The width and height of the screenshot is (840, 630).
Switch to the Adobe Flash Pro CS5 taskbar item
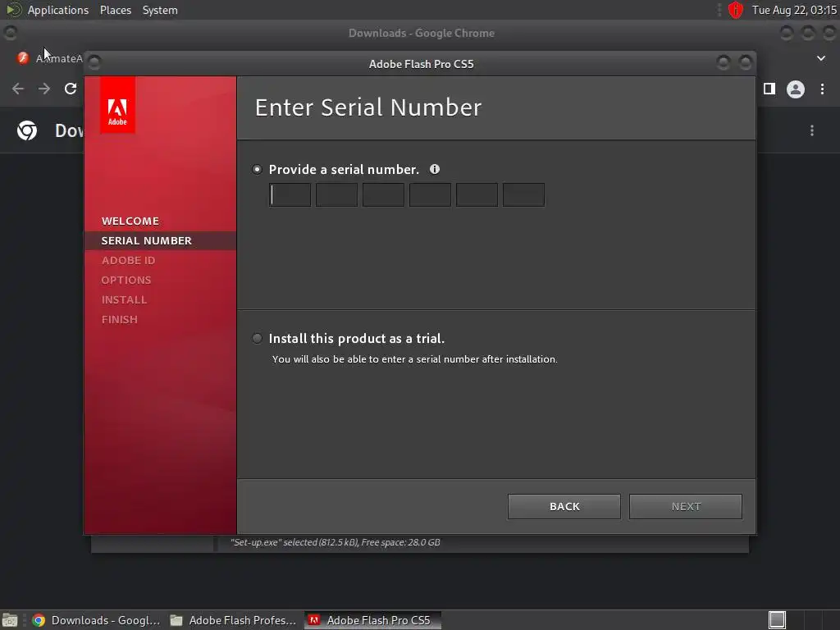click(373, 620)
